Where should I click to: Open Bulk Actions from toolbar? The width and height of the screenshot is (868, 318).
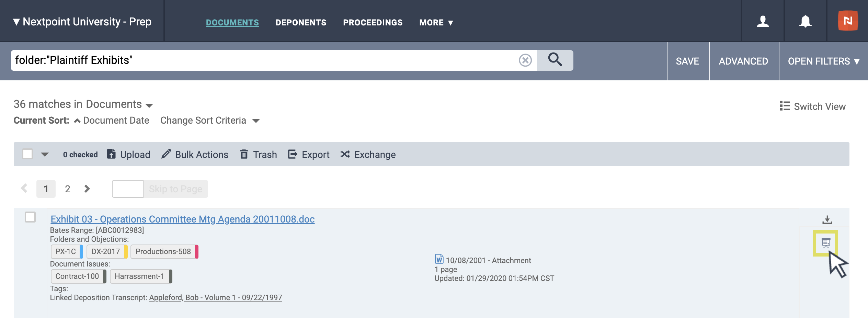tap(195, 154)
